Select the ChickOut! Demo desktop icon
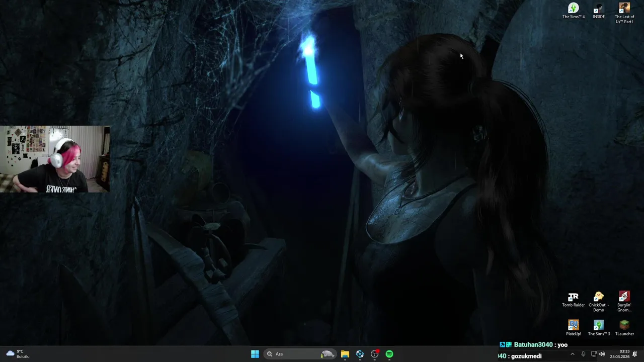This screenshot has width=644, height=362. pyautogui.click(x=598, y=302)
